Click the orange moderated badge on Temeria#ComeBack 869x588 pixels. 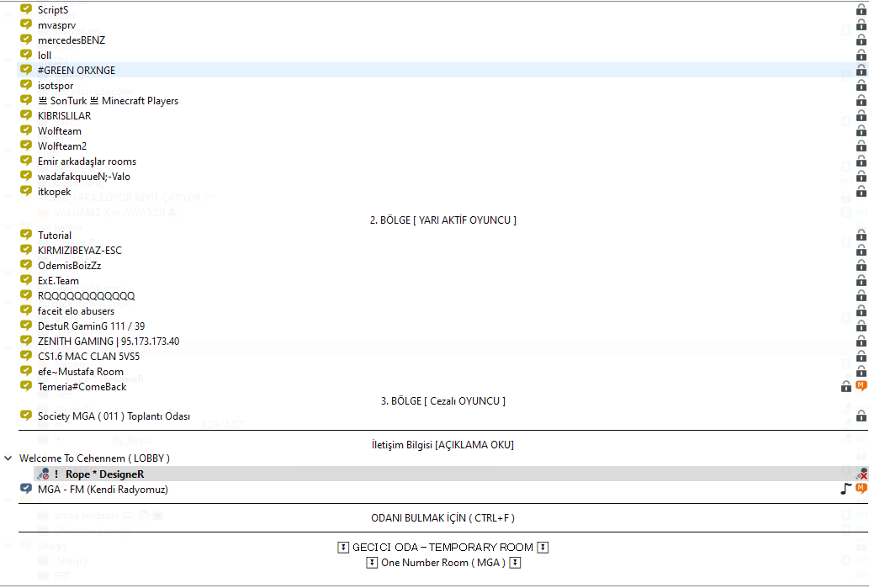pos(861,386)
